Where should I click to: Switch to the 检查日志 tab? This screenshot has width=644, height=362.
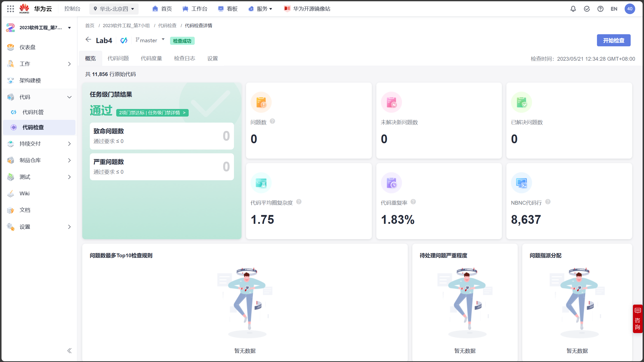(x=184, y=58)
